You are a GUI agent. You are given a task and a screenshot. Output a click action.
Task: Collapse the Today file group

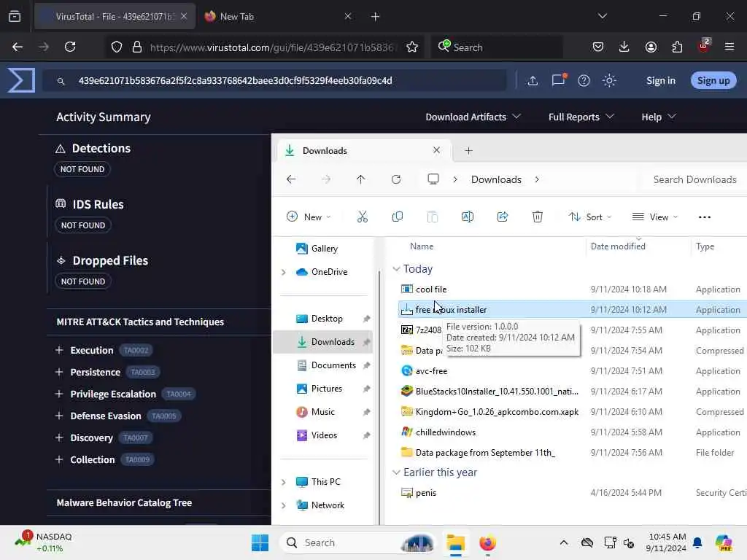point(396,268)
